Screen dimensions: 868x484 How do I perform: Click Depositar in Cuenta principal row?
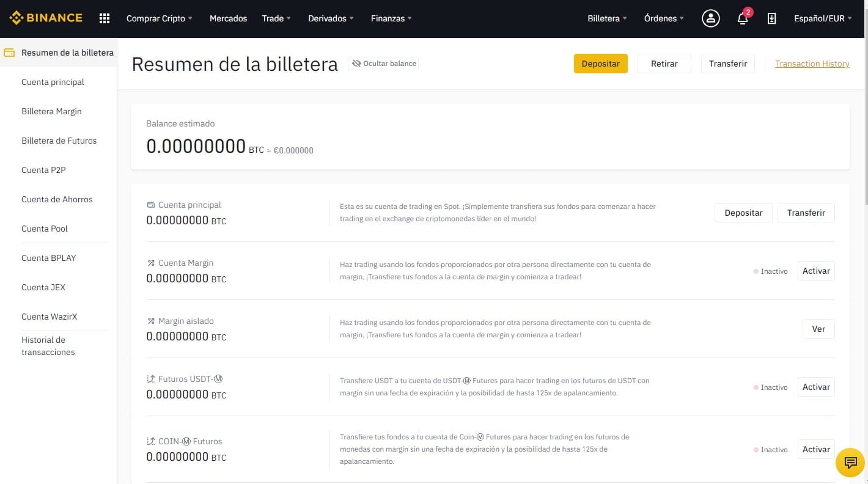pos(743,213)
